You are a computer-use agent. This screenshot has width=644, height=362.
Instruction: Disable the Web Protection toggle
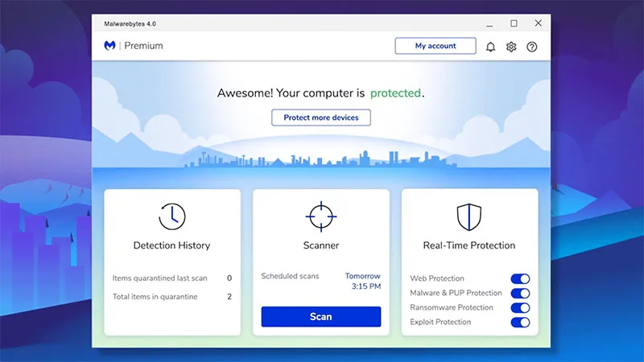[x=520, y=278]
